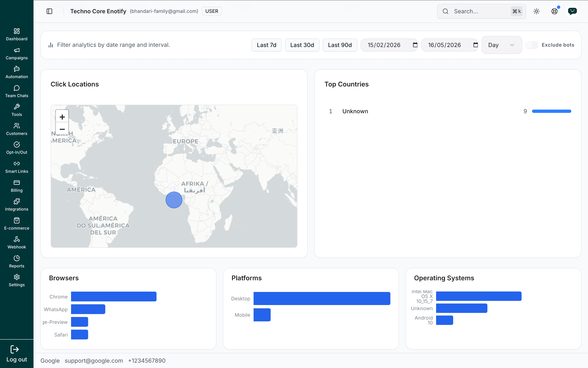Click the Chrome browser bar
The image size is (588, 368).
pos(114,296)
